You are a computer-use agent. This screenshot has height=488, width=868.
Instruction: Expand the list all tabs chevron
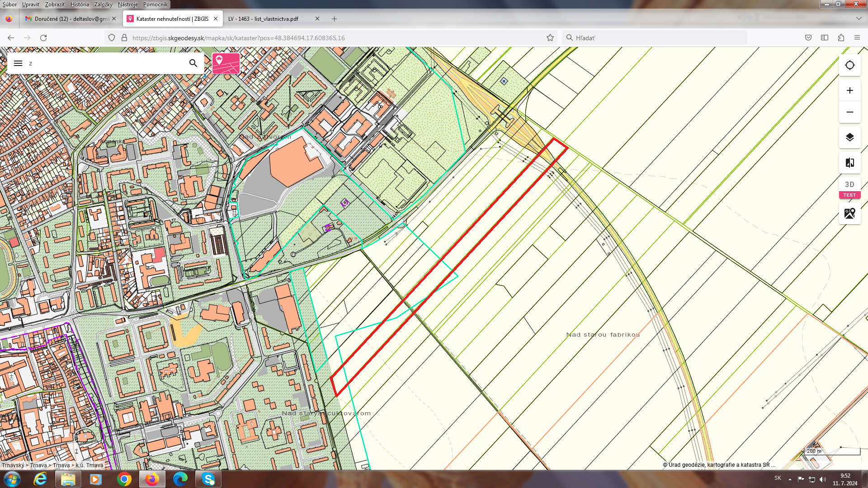click(x=859, y=19)
